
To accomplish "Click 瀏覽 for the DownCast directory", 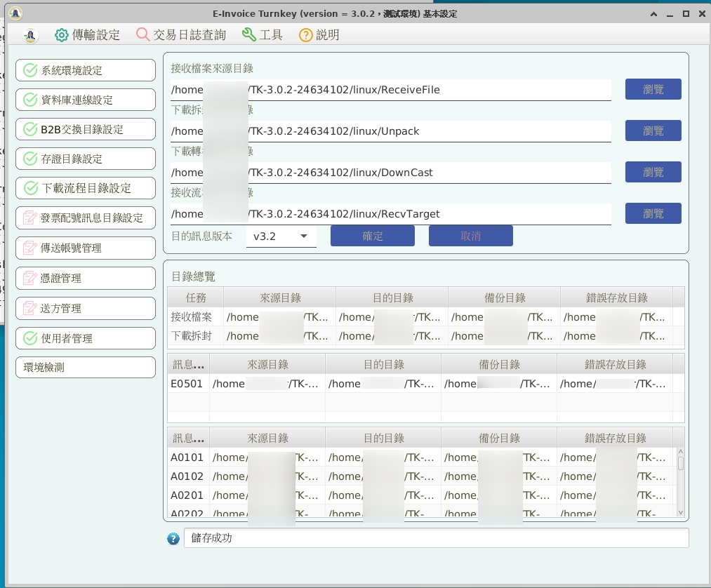I will pyautogui.click(x=653, y=172).
